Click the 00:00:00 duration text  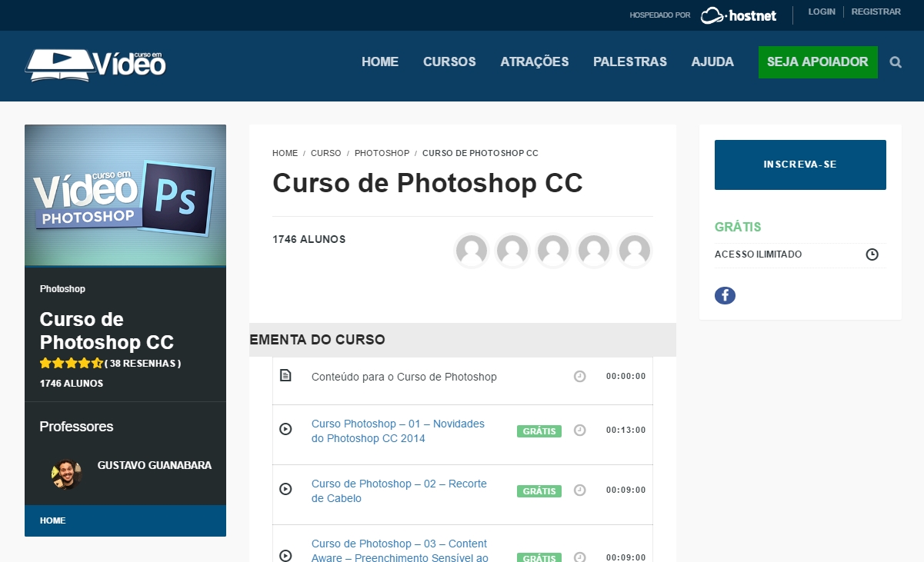pyautogui.click(x=626, y=377)
